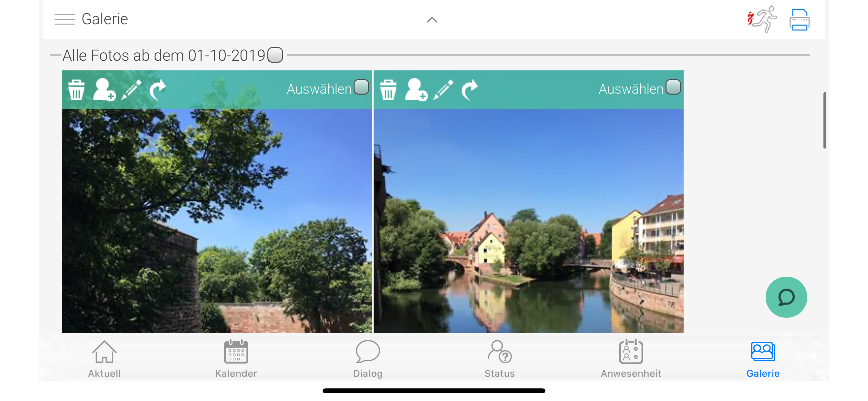The width and height of the screenshot is (868, 401).
Task: Check Auswählen on the tree photo
Action: point(361,87)
